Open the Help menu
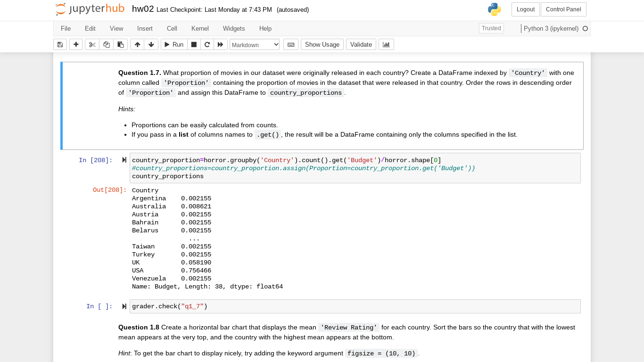The height and width of the screenshot is (362, 644). pyautogui.click(x=265, y=28)
